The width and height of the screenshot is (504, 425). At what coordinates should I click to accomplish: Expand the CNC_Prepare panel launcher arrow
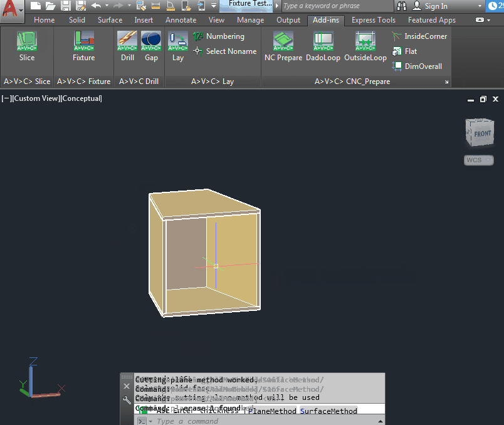click(446, 81)
